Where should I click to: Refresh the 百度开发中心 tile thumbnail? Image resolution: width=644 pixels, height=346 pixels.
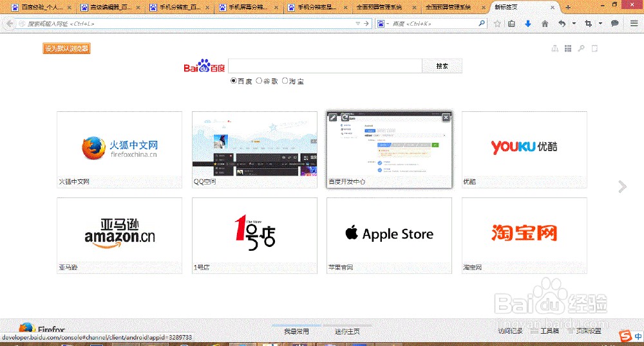(x=345, y=118)
